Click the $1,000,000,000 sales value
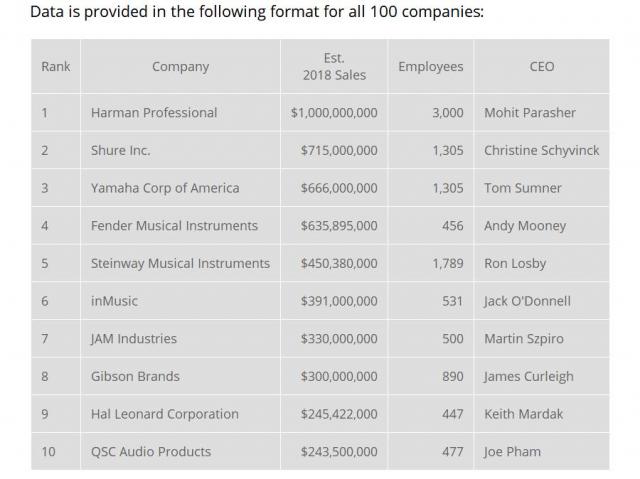 coord(334,113)
